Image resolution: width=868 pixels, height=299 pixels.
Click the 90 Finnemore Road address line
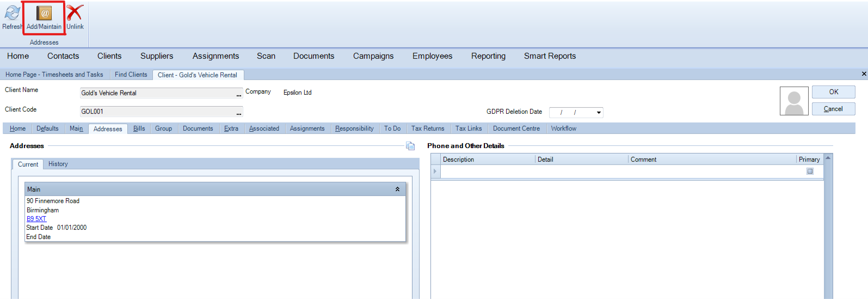tap(53, 201)
